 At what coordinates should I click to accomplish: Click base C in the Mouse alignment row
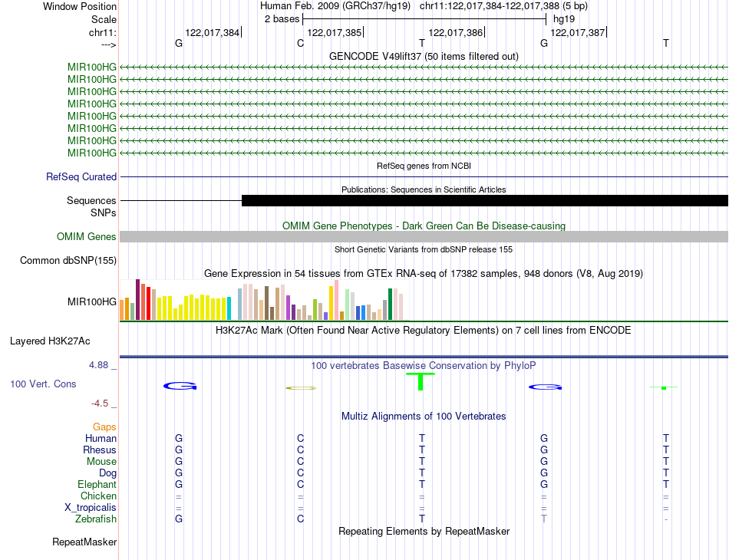point(300,462)
